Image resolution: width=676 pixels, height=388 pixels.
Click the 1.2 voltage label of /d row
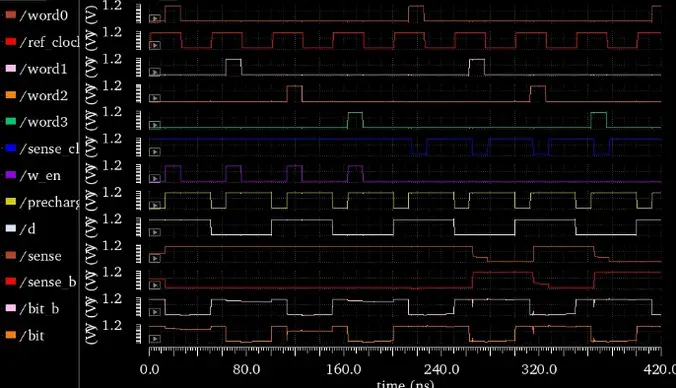[112, 219]
